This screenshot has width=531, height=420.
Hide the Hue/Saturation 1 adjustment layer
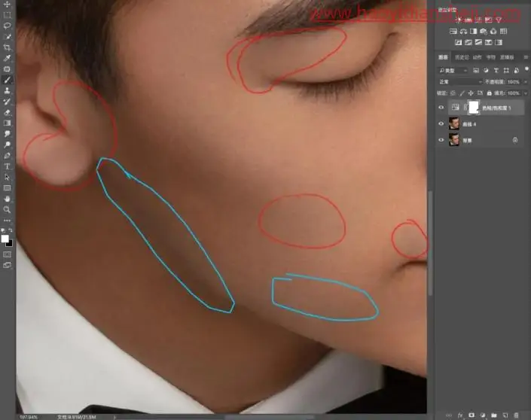tap(441, 108)
